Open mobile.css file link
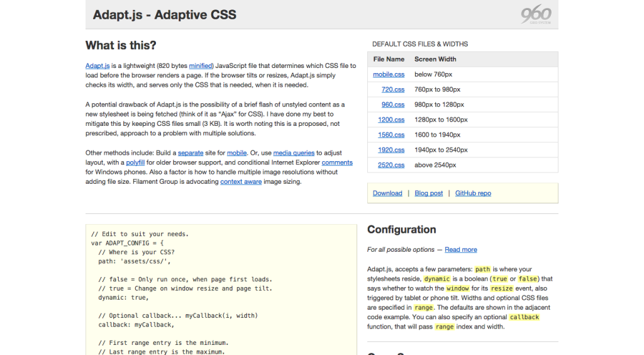This screenshot has height=355, width=644. (x=389, y=74)
